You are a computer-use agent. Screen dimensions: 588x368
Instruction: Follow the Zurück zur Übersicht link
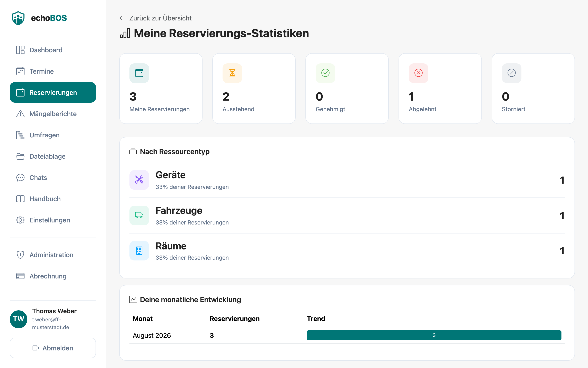pos(156,18)
